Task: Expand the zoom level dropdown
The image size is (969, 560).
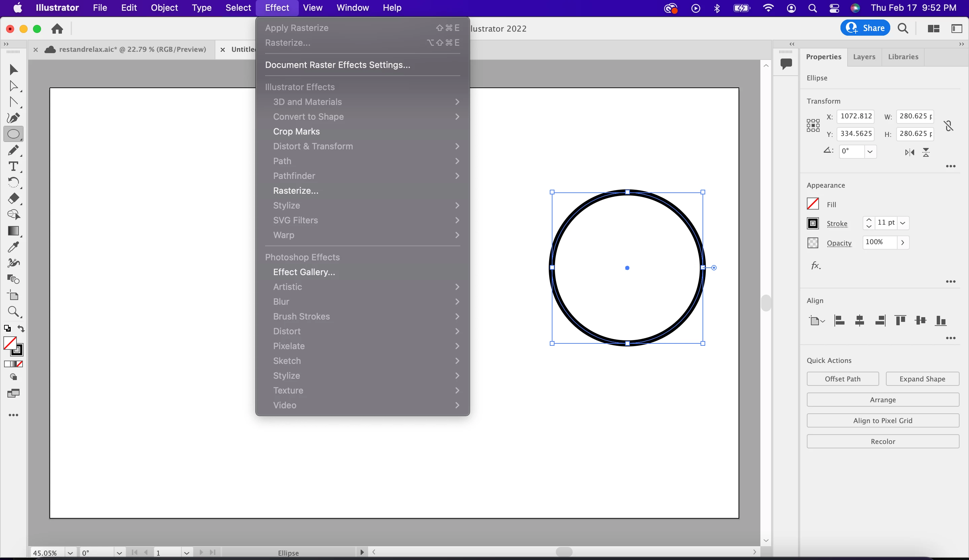Action: pos(70,553)
